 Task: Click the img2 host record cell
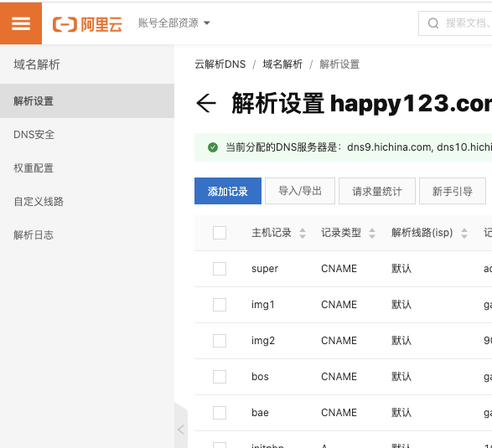pyautogui.click(x=263, y=341)
